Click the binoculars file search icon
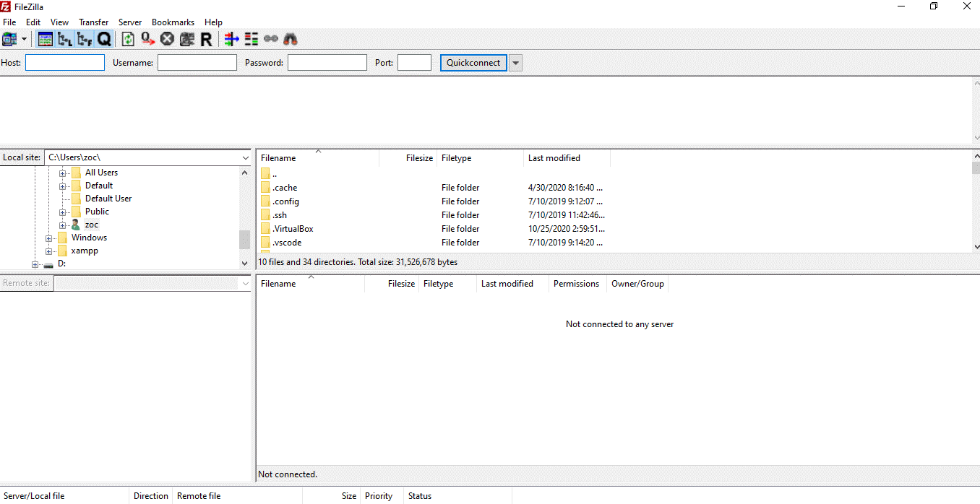980x504 pixels. [x=291, y=39]
